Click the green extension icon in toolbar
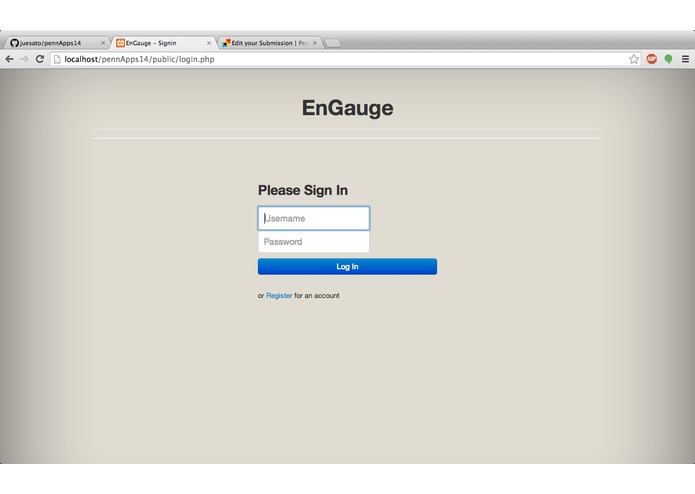This screenshot has height=494, width=695. click(x=668, y=59)
